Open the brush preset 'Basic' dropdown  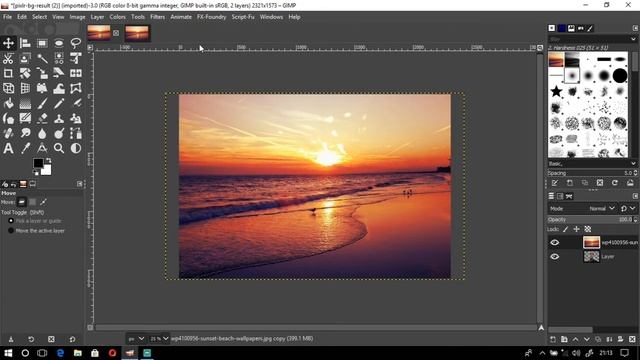pos(591,164)
